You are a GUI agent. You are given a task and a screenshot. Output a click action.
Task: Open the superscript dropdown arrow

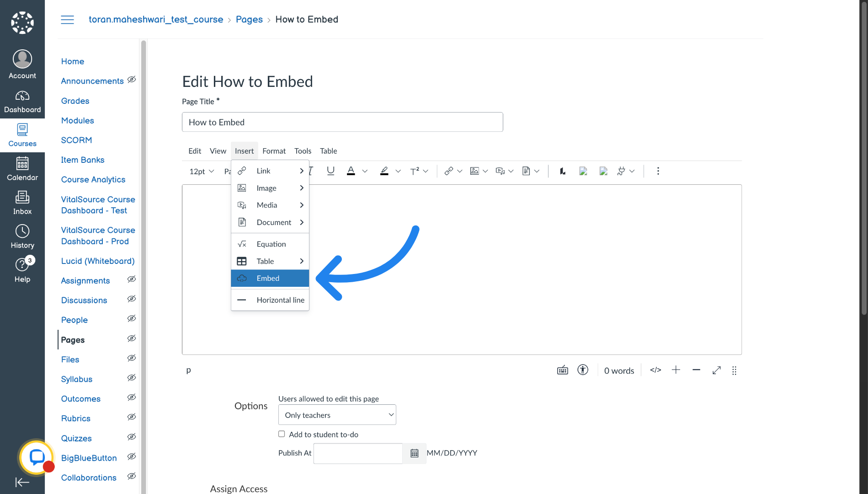tap(426, 171)
